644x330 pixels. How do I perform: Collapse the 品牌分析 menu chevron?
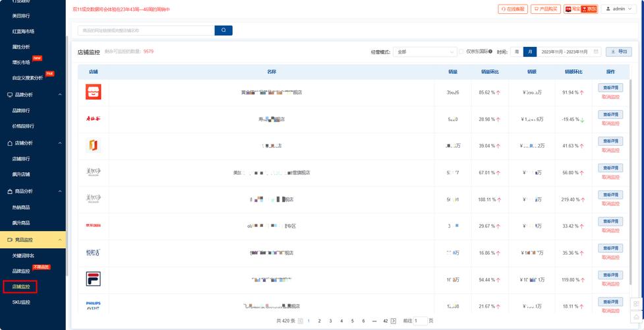[x=60, y=94]
